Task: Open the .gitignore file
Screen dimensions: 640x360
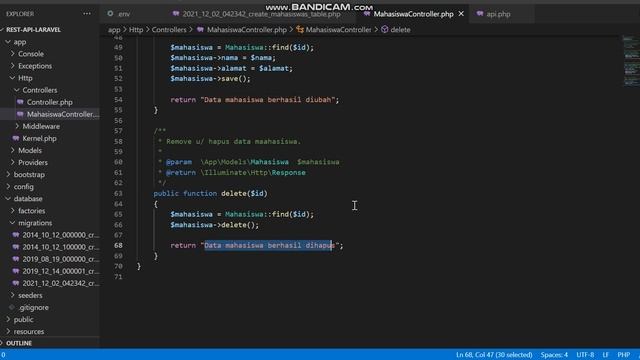Action: [33, 307]
